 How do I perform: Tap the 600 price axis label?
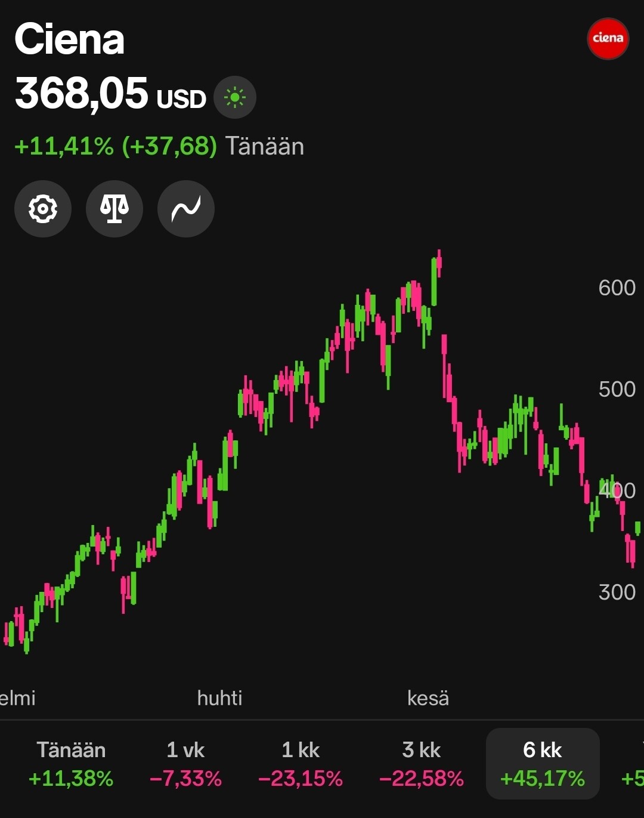pos(617,288)
